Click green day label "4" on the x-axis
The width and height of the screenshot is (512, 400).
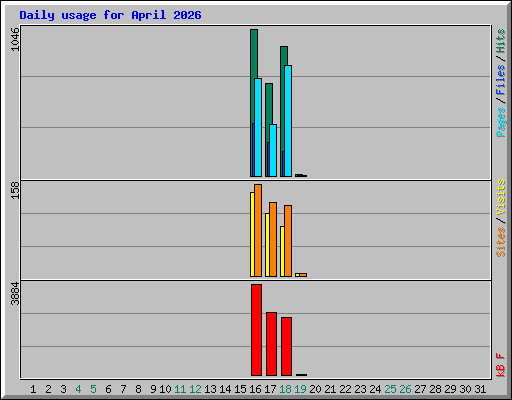point(78,389)
